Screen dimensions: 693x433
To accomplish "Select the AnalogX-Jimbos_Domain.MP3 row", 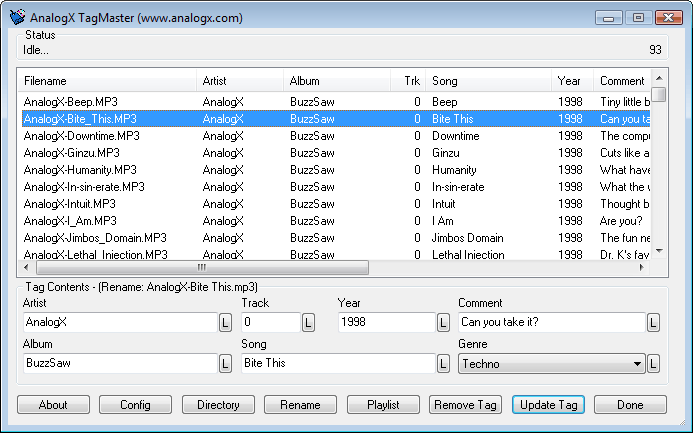I will pos(336,238).
